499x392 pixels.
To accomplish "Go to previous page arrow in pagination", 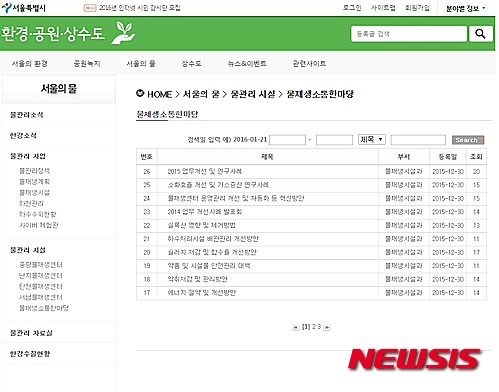I will [296, 327].
